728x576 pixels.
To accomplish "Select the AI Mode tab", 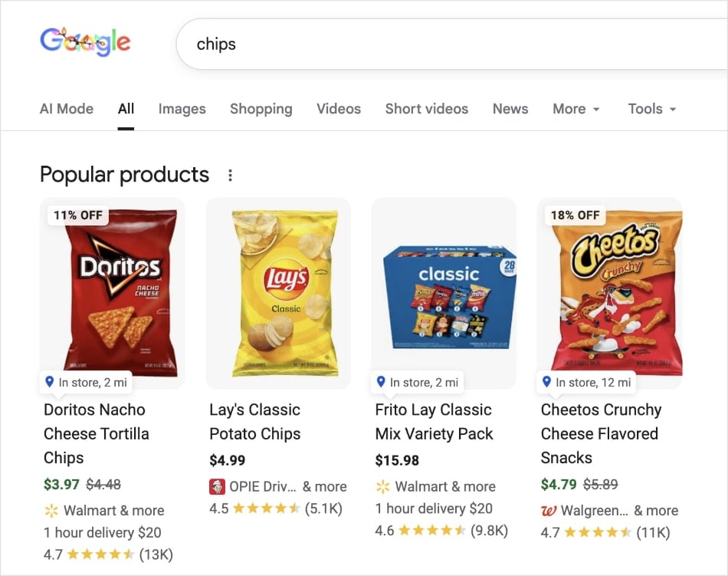I will [66, 109].
